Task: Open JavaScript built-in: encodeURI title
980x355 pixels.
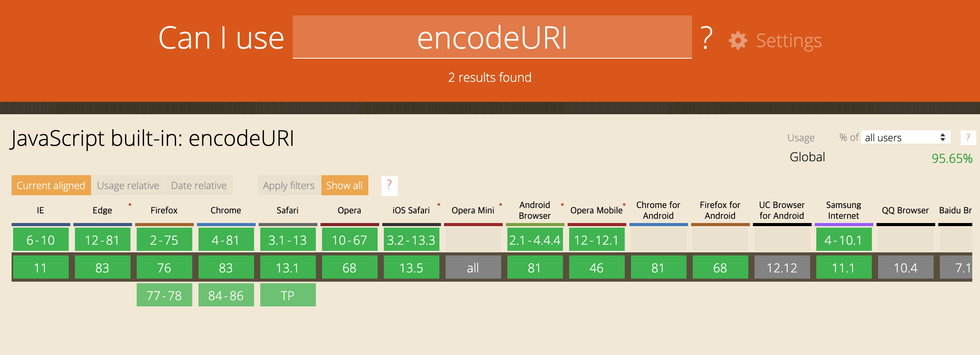Action: coord(153,138)
